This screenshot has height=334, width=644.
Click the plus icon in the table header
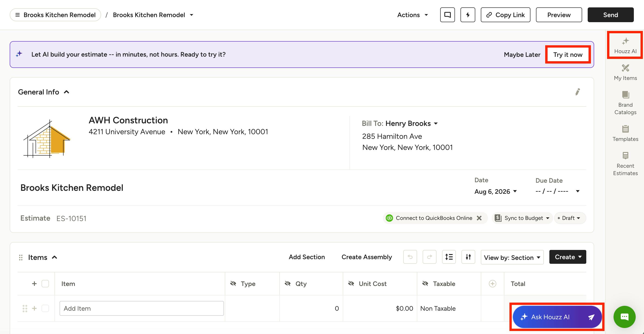coord(34,284)
